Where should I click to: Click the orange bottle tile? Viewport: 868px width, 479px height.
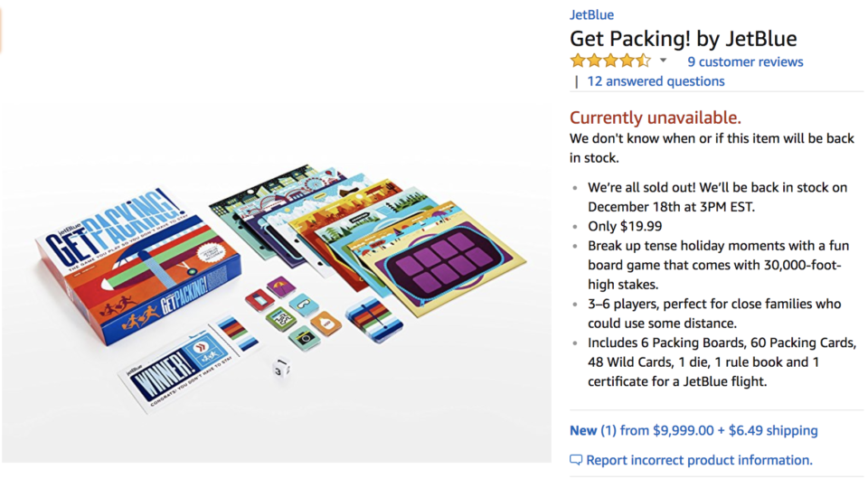(x=326, y=324)
